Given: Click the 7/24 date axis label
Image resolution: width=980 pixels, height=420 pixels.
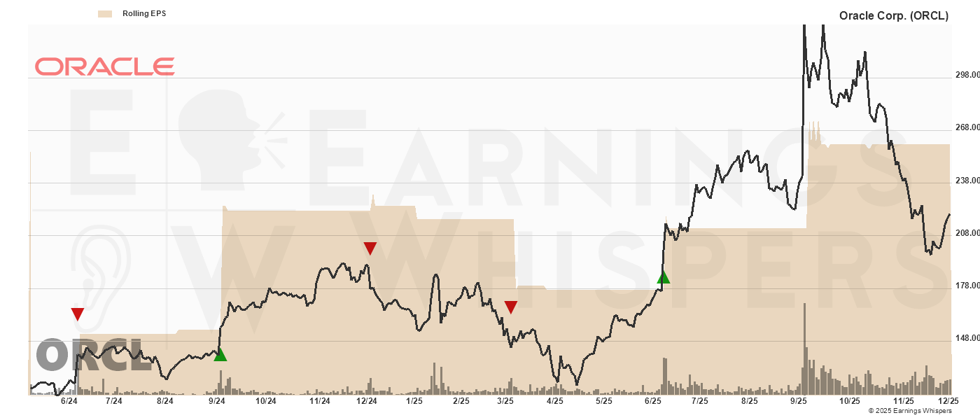Looking at the screenshot, I should point(113,401).
